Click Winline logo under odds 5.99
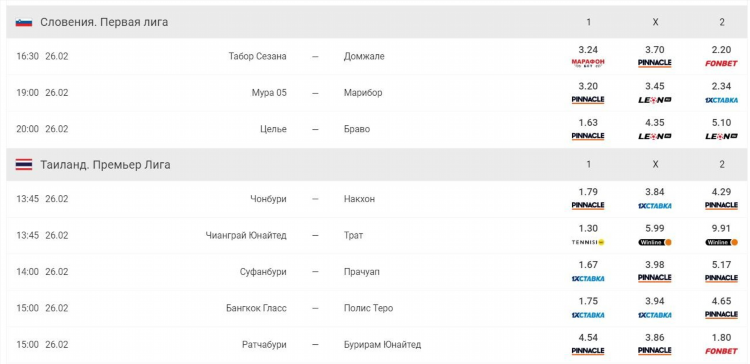Viewport: 750px width, 364px height. [x=655, y=242]
